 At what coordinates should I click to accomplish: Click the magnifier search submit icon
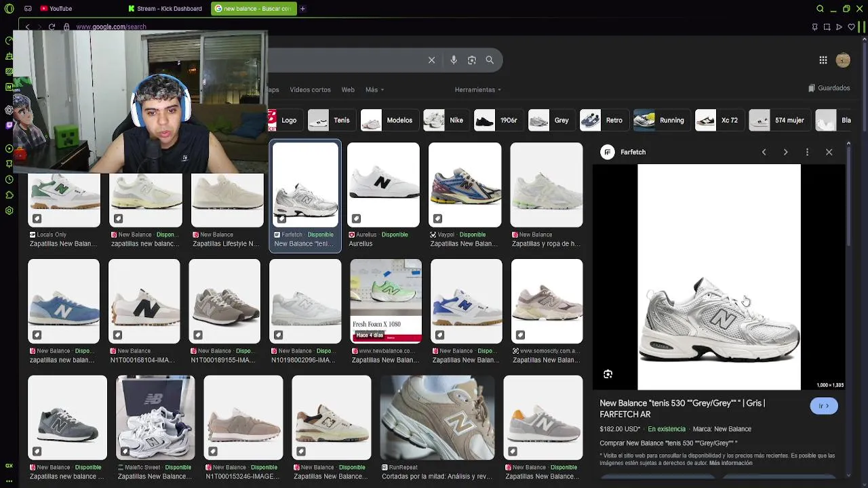[490, 60]
